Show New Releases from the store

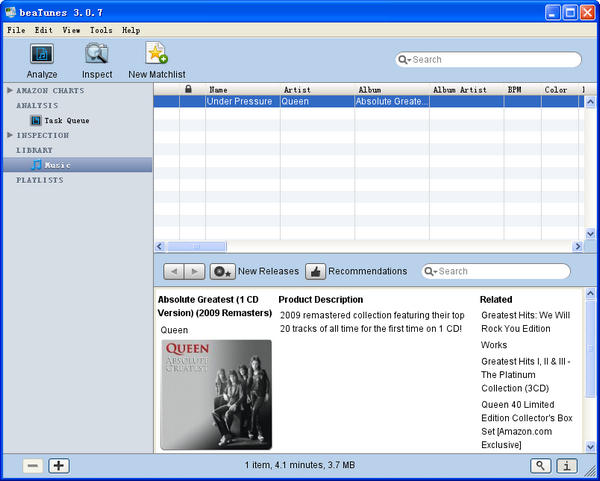click(x=223, y=271)
